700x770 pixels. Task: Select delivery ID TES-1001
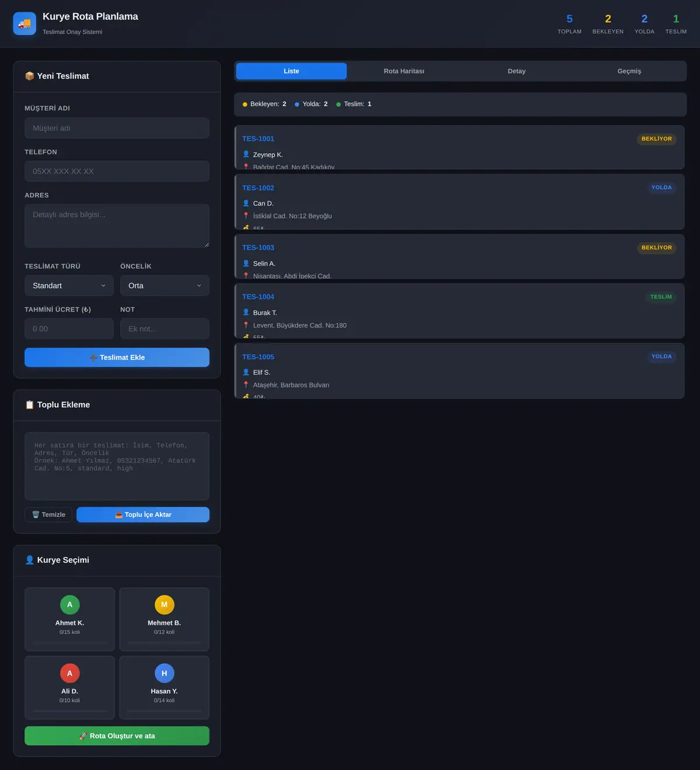click(258, 139)
